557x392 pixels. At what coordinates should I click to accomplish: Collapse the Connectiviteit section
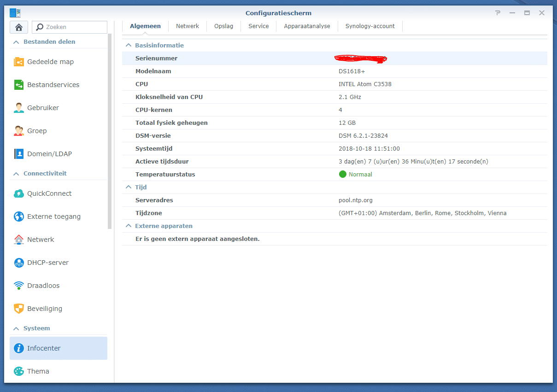tap(16, 174)
